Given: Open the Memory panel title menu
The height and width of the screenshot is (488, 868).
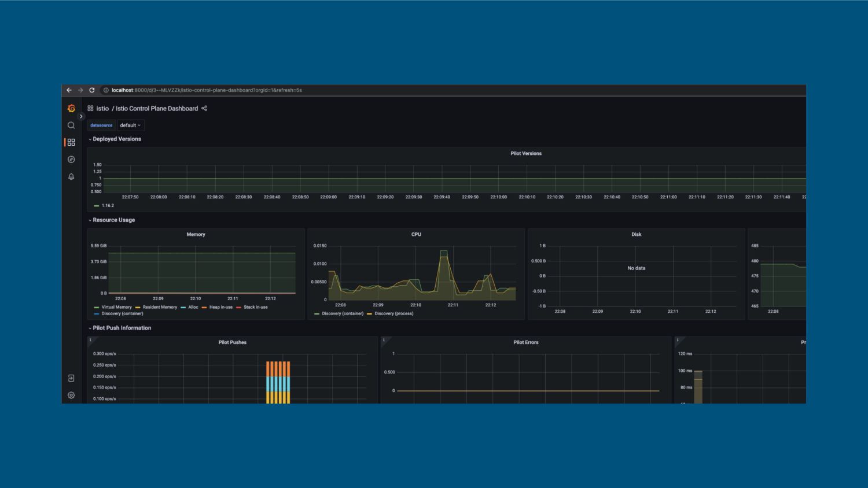Looking at the screenshot, I should pyautogui.click(x=196, y=235).
